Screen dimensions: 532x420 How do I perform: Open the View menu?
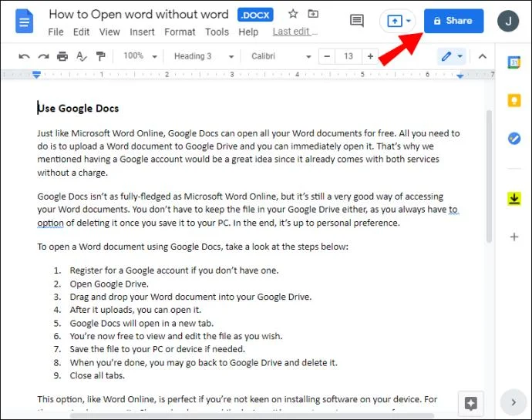(x=109, y=32)
